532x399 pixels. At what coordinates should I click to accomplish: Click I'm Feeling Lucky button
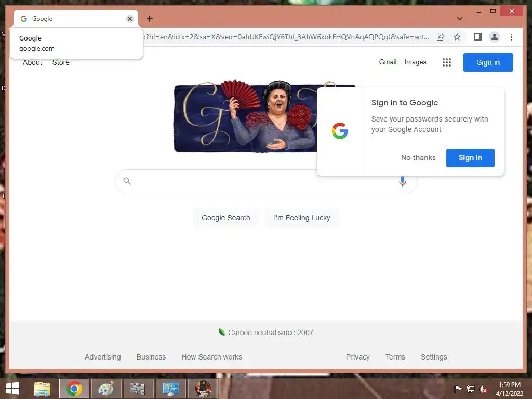pyautogui.click(x=302, y=218)
